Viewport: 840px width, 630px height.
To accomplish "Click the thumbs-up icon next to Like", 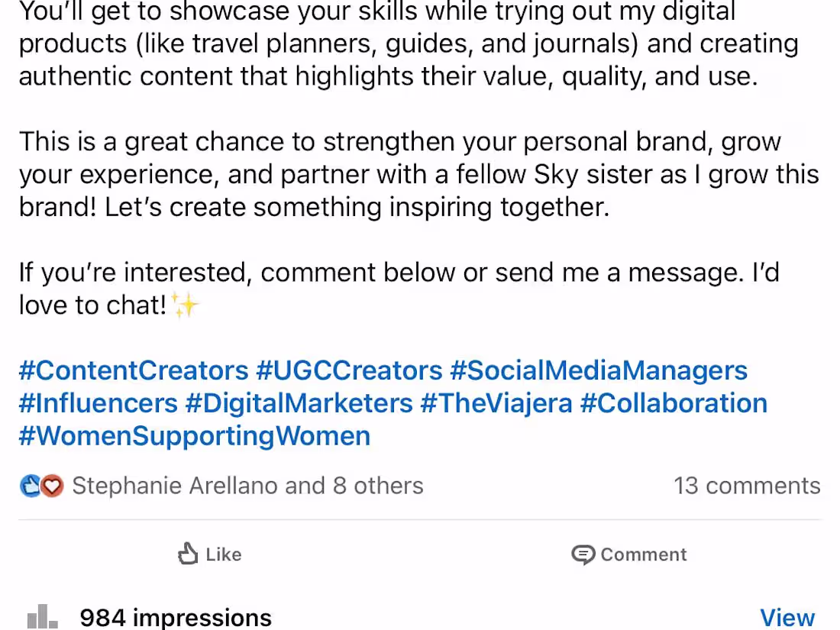I will [189, 554].
